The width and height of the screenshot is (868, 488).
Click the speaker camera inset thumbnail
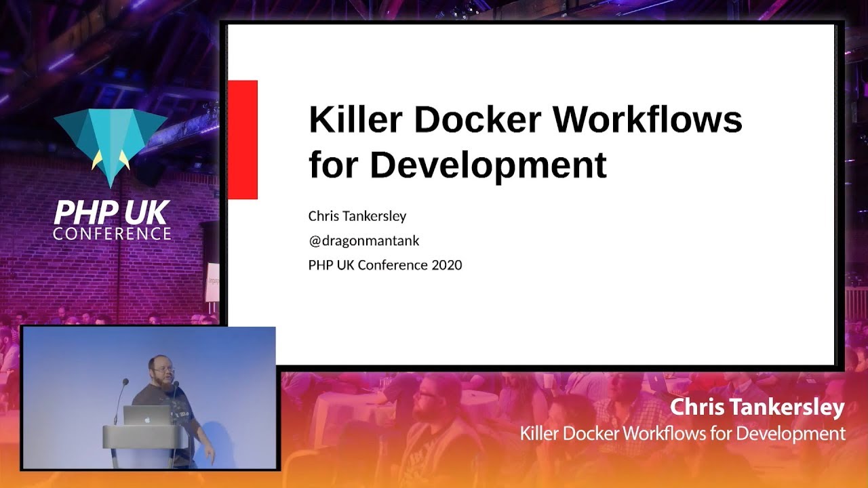(x=149, y=398)
